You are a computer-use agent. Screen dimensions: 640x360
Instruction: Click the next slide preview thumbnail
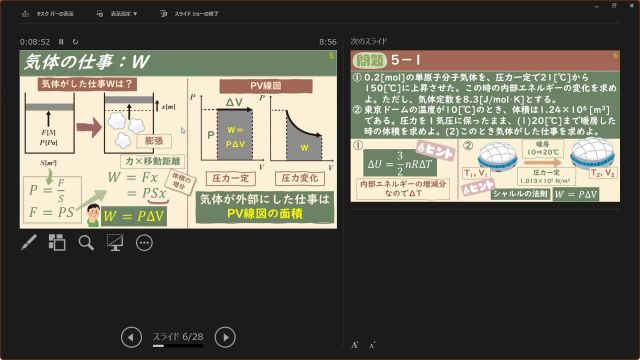click(x=485, y=126)
